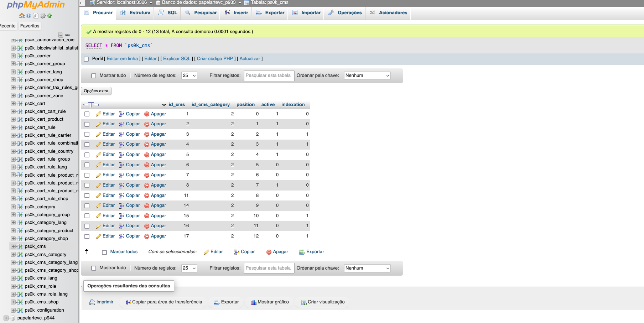Collapse all tree items in navigation panel

[61, 35]
